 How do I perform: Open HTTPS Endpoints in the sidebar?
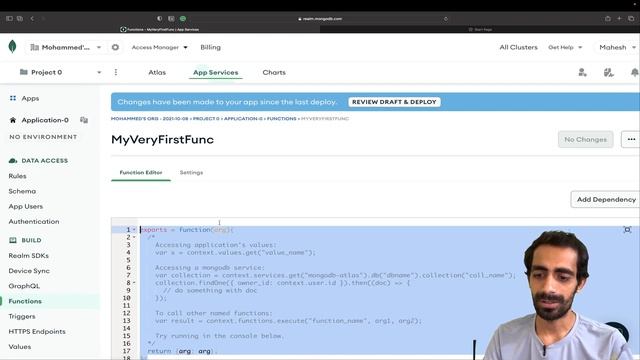[37, 331]
